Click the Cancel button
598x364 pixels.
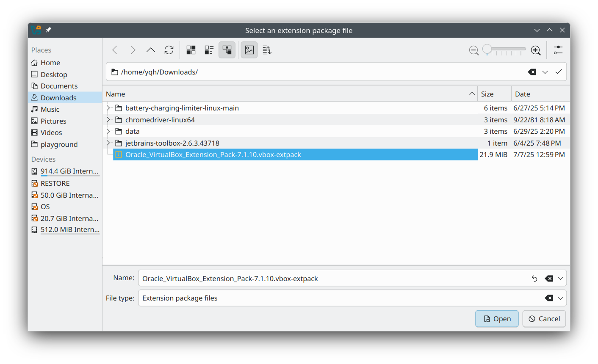tap(544, 319)
